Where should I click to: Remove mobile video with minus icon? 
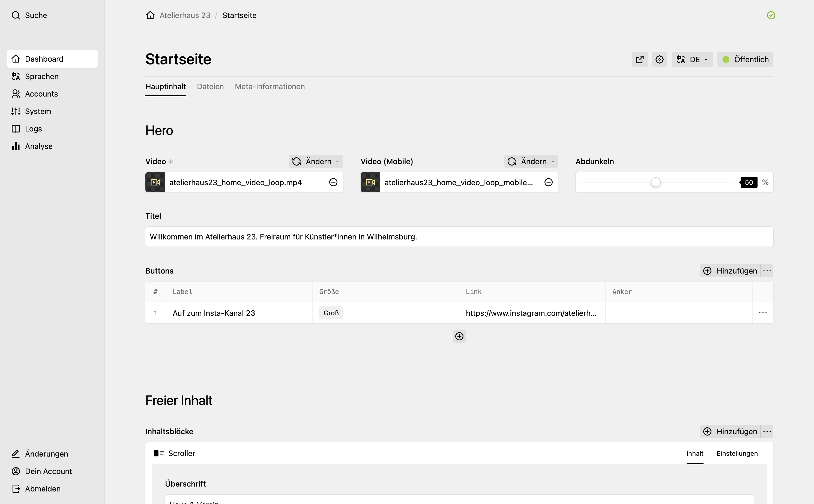click(548, 182)
